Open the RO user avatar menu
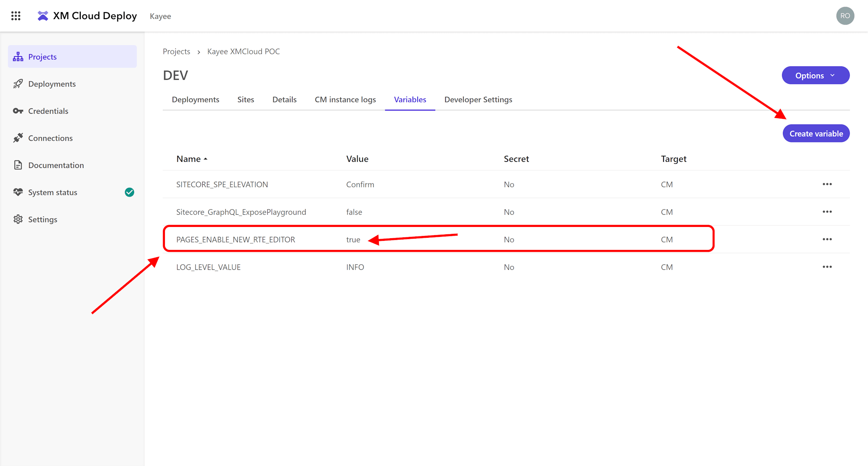This screenshot has height=466, width=868. [845, 16]
